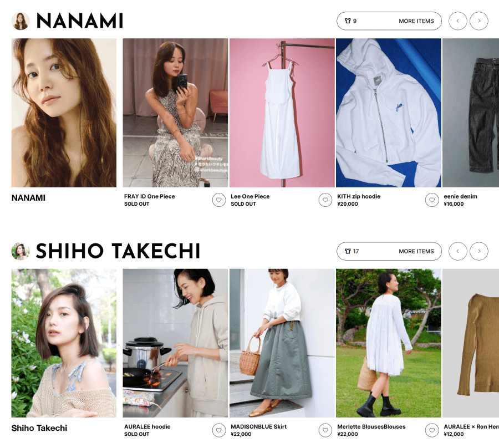499x448 pixels.
Task: View more items from Shiho Takechi
Action: pyautogui.click(x=389, y=251)
